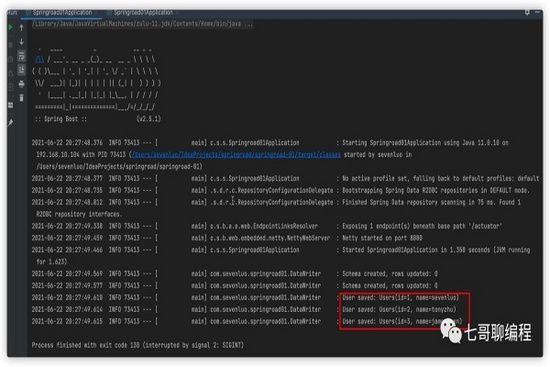Click the 's.s.b.a.e.web.EndpointLinksResolver' logger name

point(264,226)
